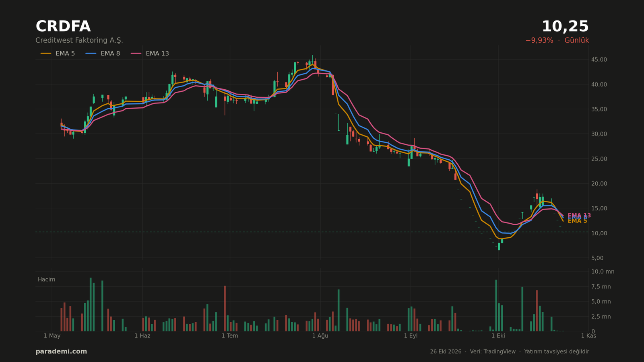Click the −9,93% Günlük change label

tap(557, 41)
